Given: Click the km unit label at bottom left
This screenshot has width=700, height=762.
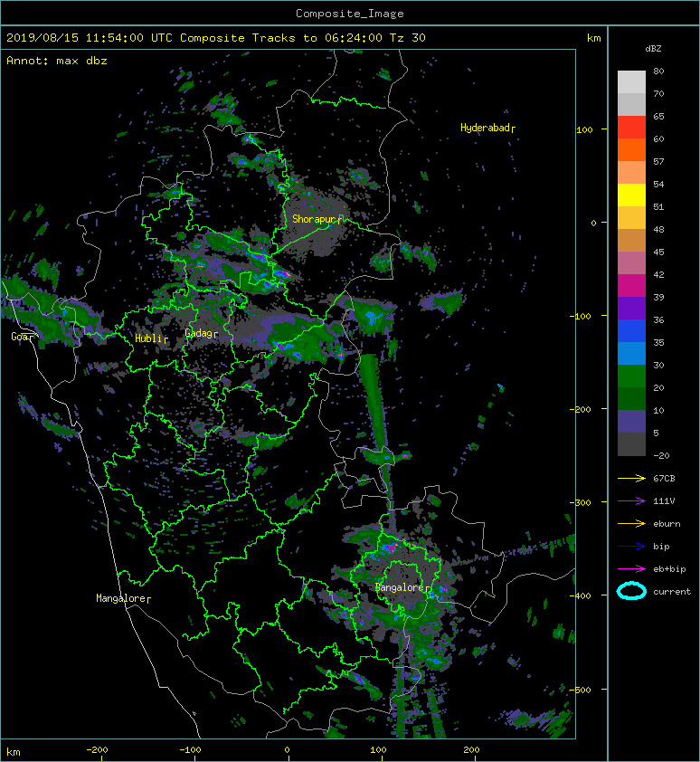Looking at the screenshot, I should (14, 752).
